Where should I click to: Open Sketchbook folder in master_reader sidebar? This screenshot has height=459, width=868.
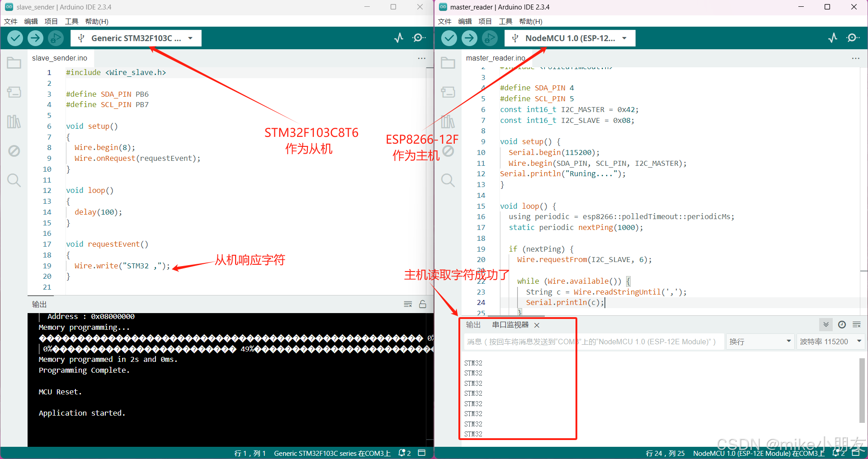[x=448, y=63]
